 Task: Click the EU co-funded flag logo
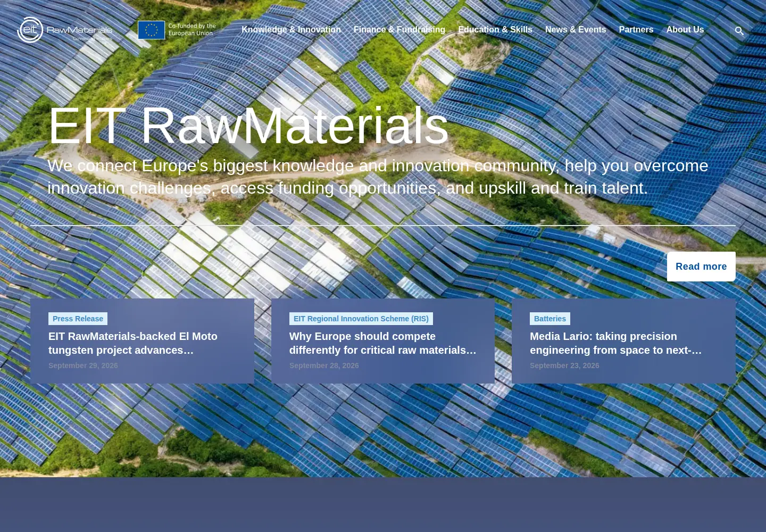coord(177,30)
